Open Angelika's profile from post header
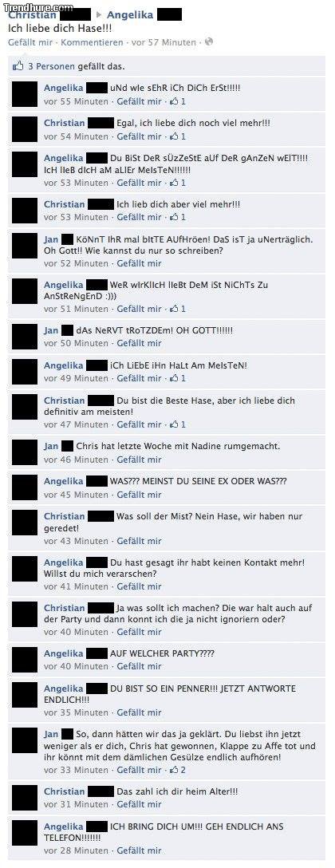 pyautogui.click(x=130, y=15)
